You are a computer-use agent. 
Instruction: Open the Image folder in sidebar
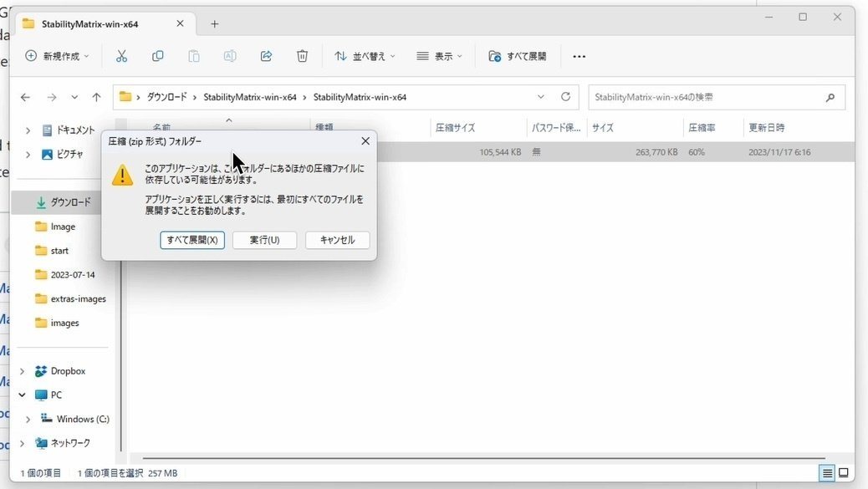55,227
